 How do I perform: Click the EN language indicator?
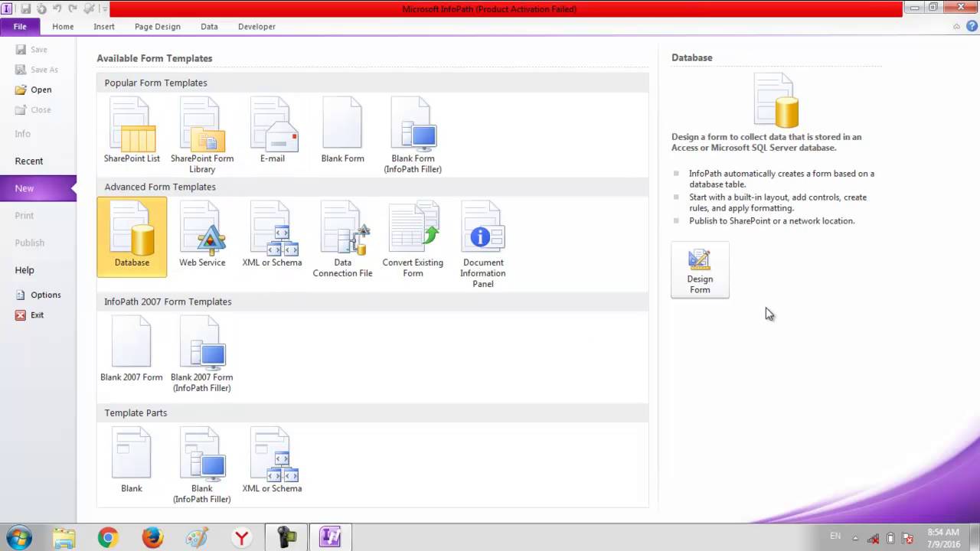(x=835, y=536)
